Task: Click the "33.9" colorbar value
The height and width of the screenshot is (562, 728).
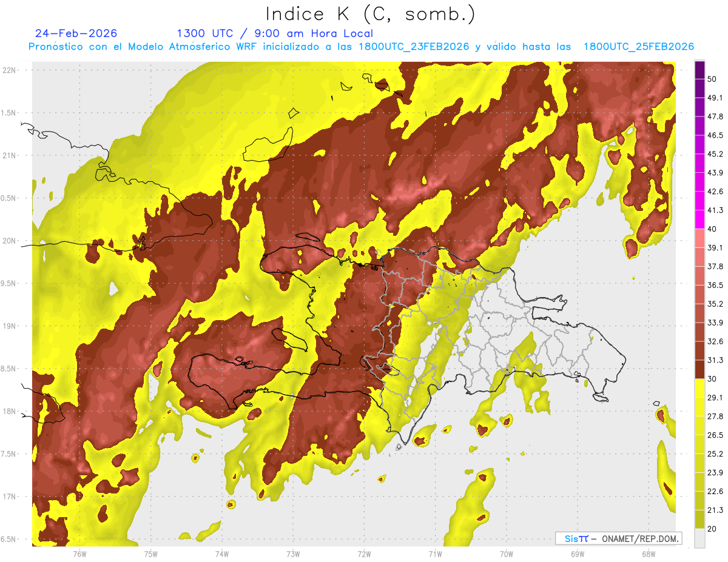Action: click(715, 323)
